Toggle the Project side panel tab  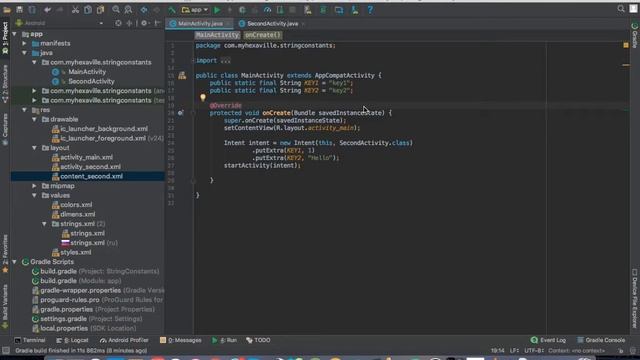5,38
